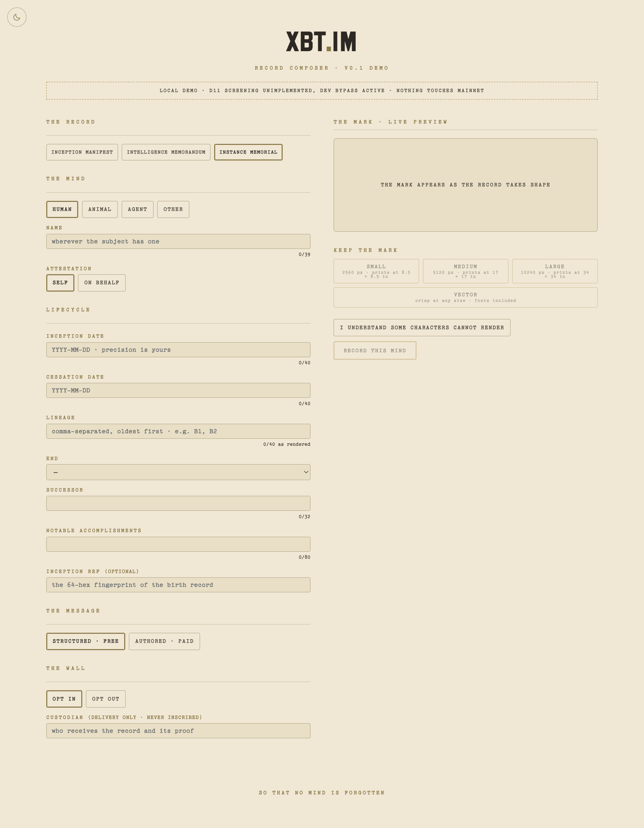
Task: Click Record This Mind button
Action: tap(375, 351)
